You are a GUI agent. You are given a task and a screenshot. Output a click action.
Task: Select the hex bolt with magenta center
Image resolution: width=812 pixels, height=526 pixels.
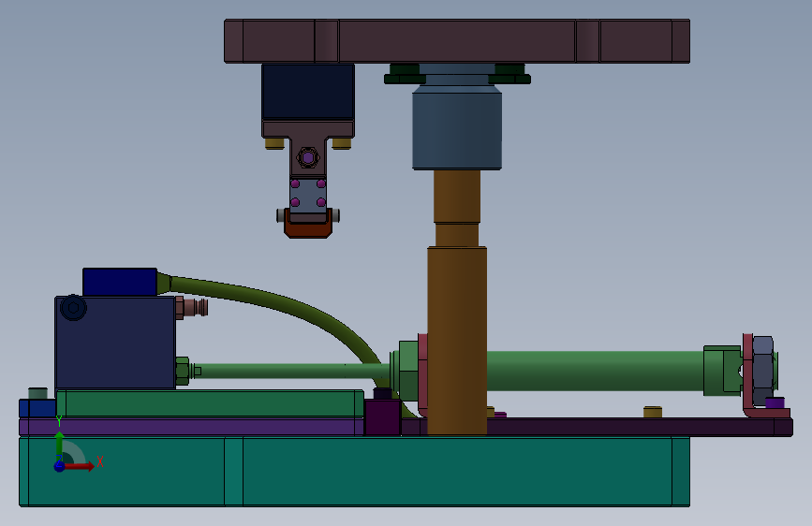tap(308, 157)
